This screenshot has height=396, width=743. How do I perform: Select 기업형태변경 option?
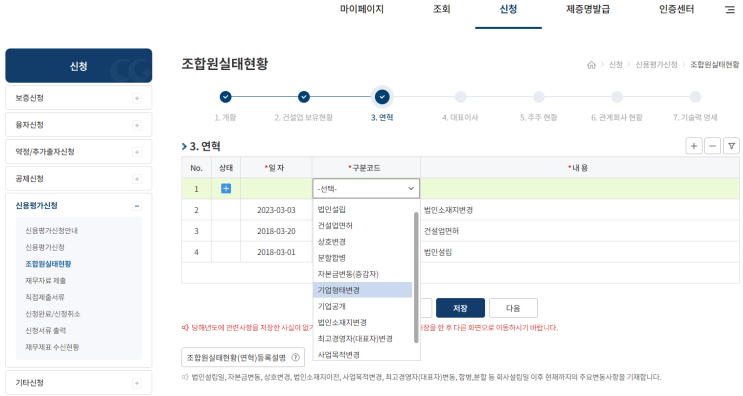[x=362, y=290]
